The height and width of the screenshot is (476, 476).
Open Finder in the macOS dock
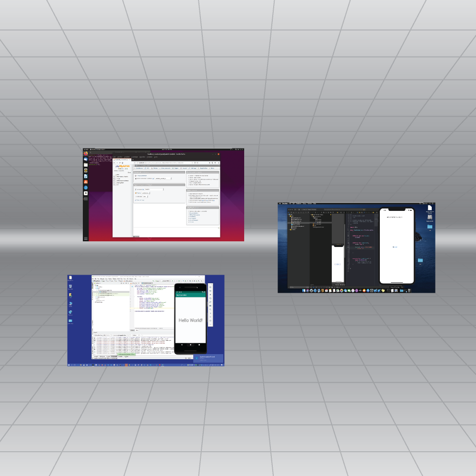point(303,290)
